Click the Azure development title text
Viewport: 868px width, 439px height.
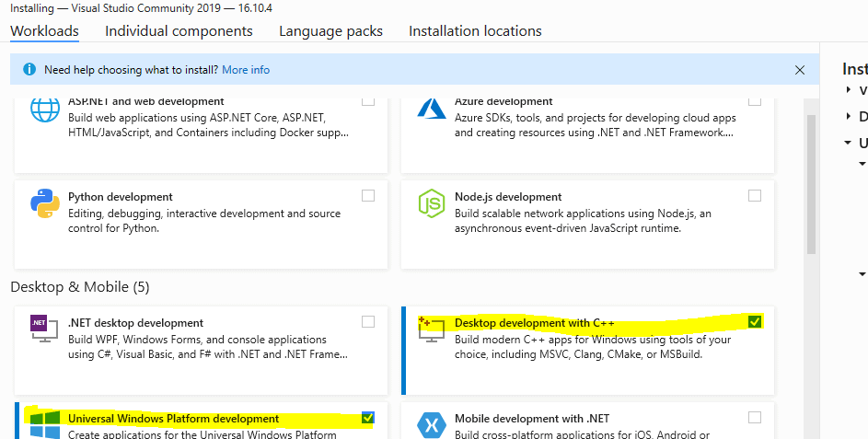[503, 101]
